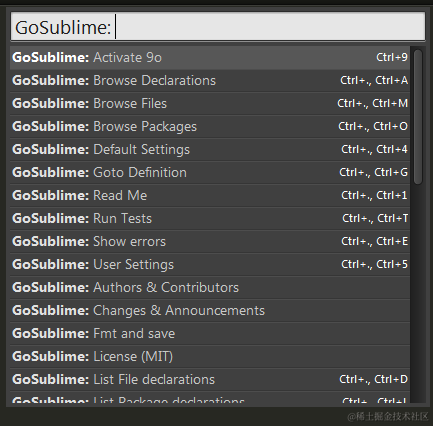Select GoSublime: List File declarations
This screenshot has width=433, height=426.
click(210, 380)
